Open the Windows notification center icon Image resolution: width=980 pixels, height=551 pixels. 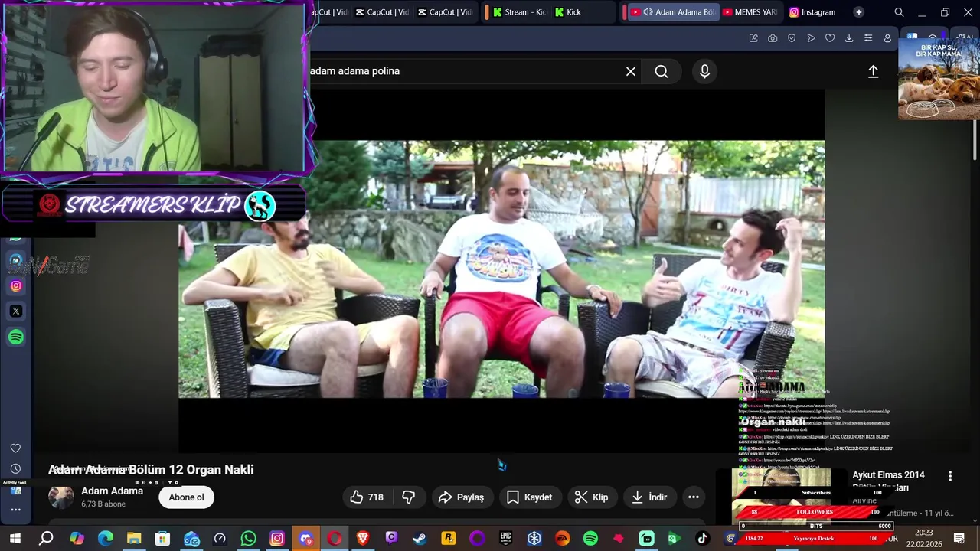click(959, 539)
